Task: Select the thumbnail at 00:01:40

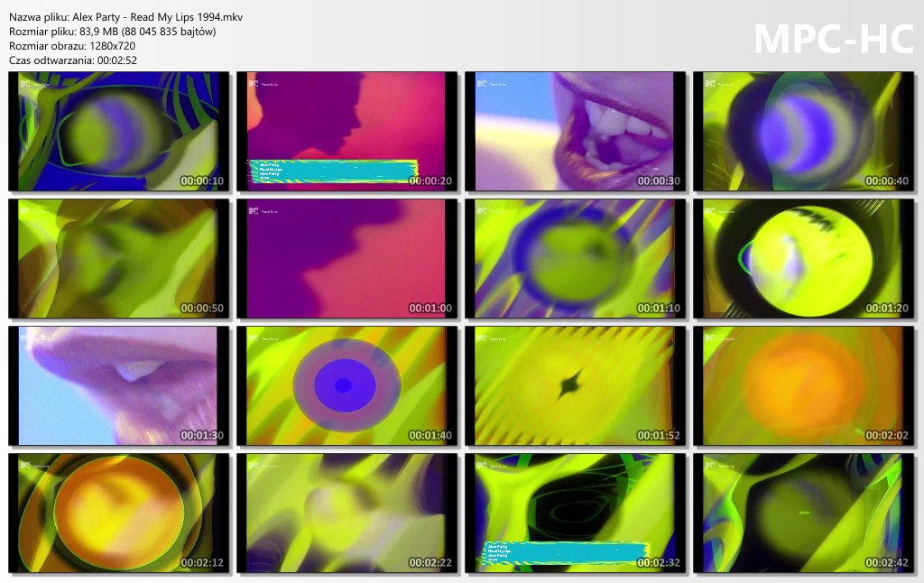Action: [x=347, y=386]
